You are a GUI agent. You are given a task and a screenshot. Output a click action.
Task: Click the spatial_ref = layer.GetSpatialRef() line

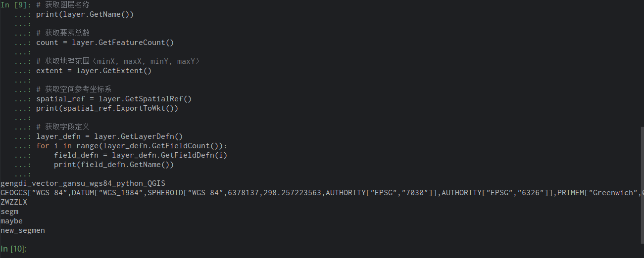(x=114, y=99)
